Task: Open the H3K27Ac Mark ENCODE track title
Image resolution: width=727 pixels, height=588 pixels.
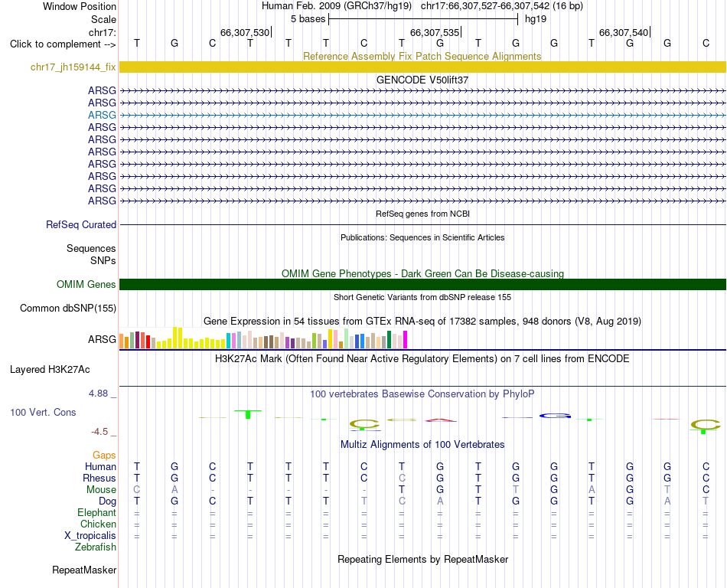Action: click(x=422, y=359)
